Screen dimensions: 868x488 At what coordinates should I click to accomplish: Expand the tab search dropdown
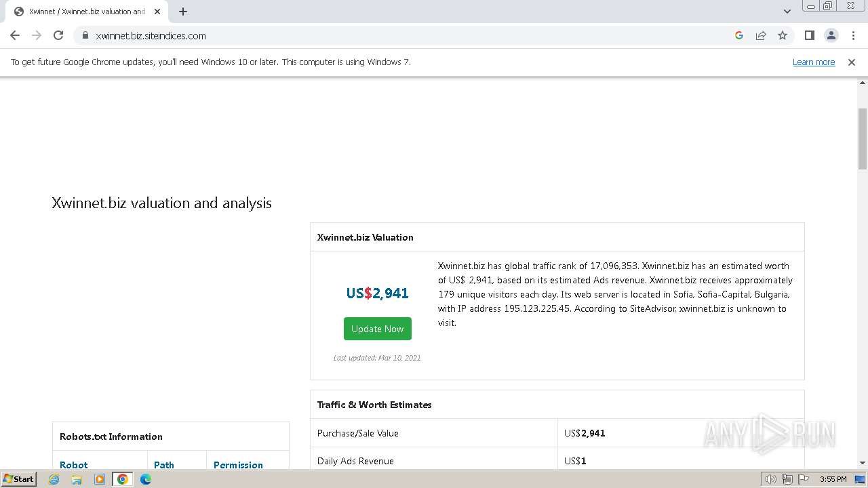pyautogui.click(x=787, y=12)
